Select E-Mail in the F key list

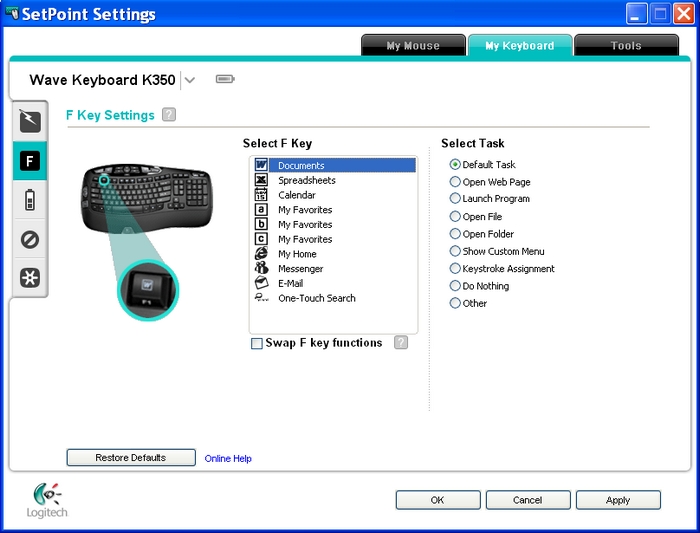[x=335, y=283]
